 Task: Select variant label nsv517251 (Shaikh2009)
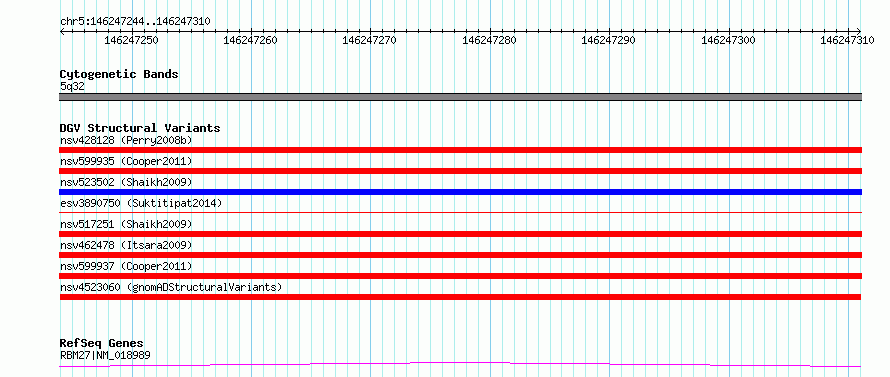pos(126,224)
